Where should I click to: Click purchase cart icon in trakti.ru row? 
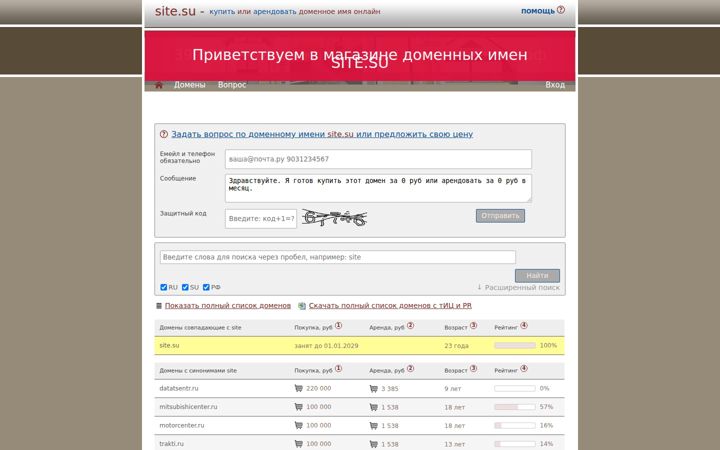298,444
